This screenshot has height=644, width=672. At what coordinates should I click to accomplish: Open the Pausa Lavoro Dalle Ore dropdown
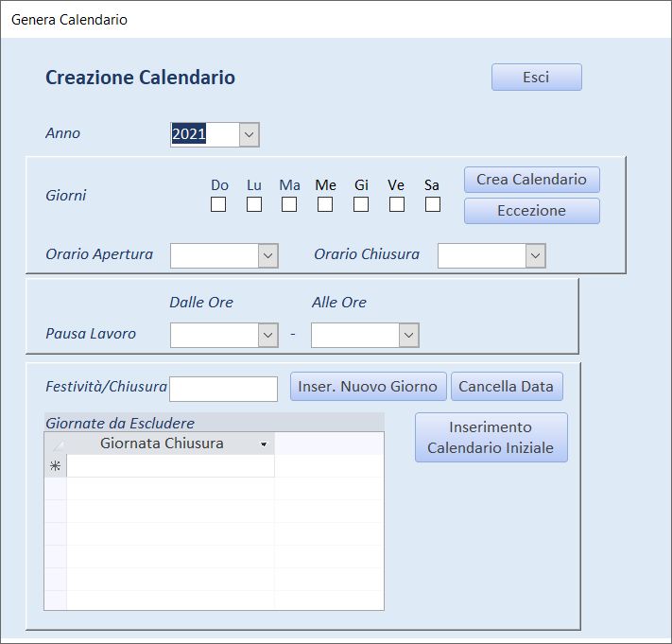pos(267,335)
